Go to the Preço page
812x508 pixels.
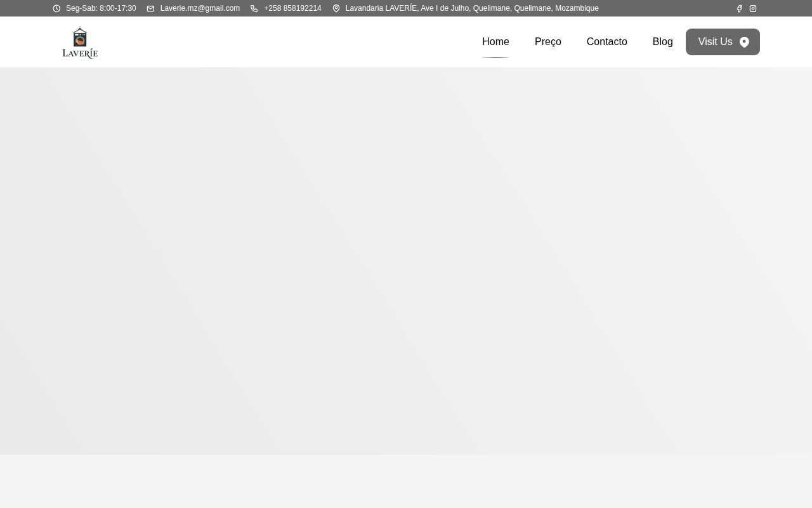point(548,42)
